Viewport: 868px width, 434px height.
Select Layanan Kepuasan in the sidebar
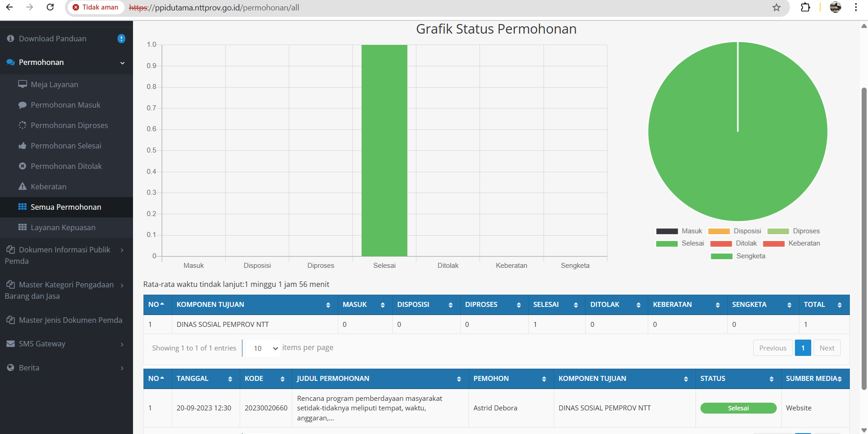(63, 227)
